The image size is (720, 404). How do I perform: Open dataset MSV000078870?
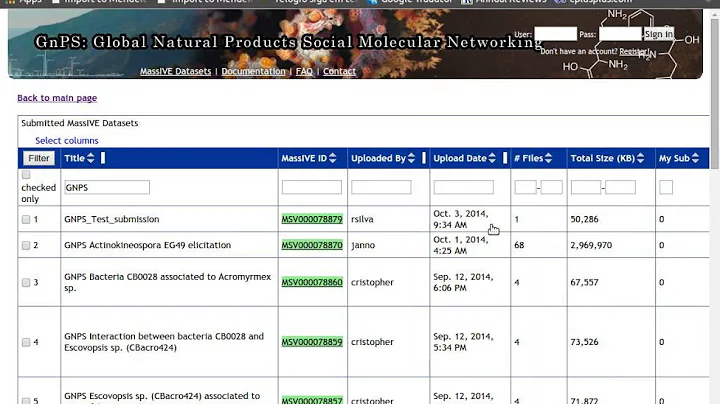[x=312, y=245]
